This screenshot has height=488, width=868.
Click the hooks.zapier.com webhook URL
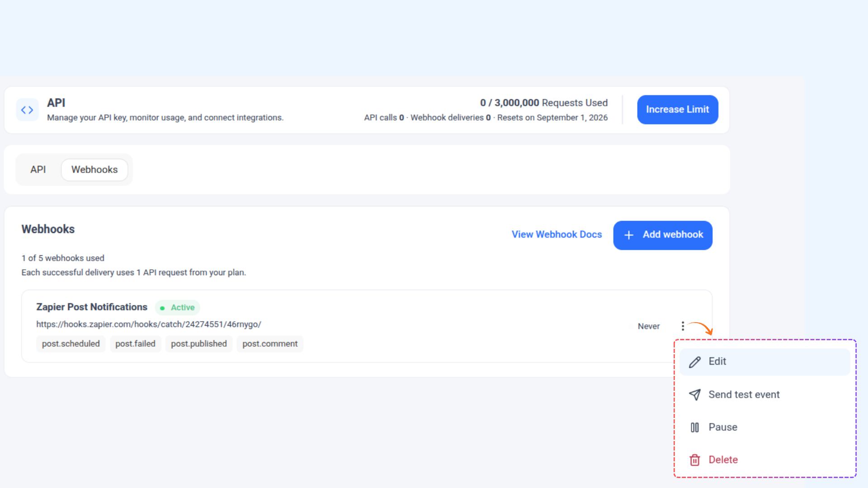[149, 324]
